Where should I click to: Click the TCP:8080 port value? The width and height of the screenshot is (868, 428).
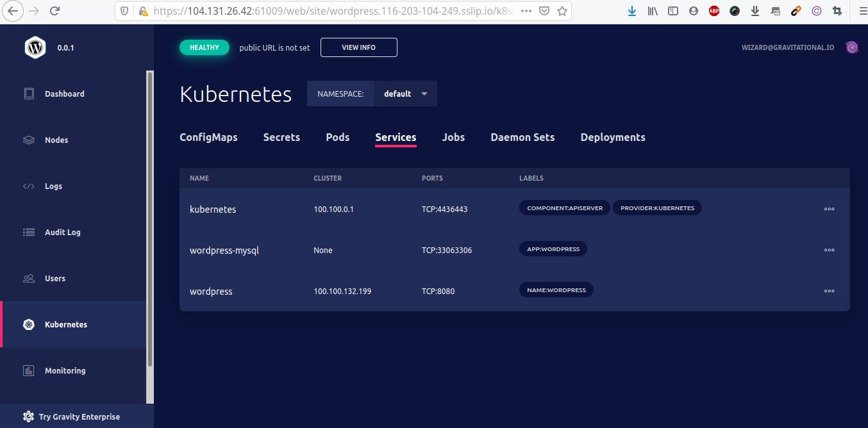coord(438,292)
